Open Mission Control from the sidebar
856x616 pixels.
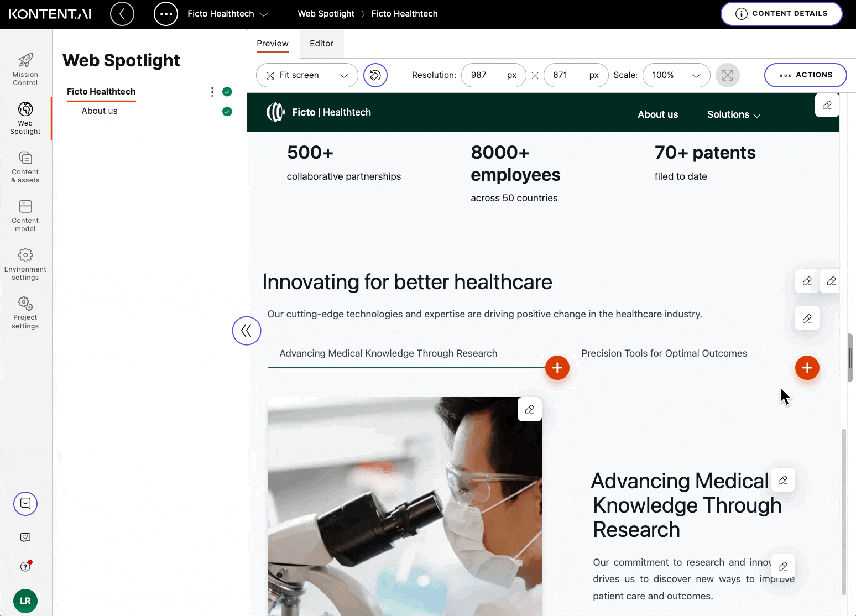coord(25,69)
